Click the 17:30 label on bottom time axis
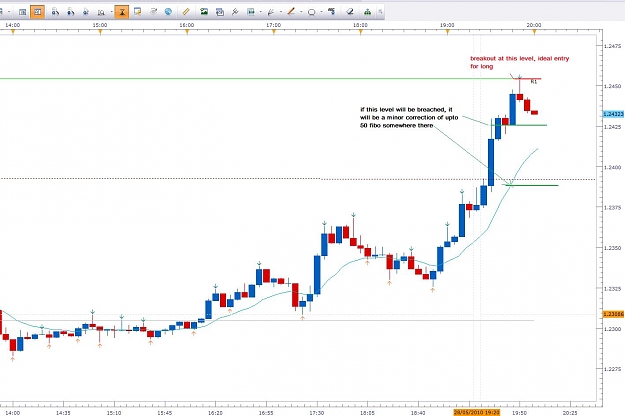The image size is (625, 416). (x=316, y=413)
